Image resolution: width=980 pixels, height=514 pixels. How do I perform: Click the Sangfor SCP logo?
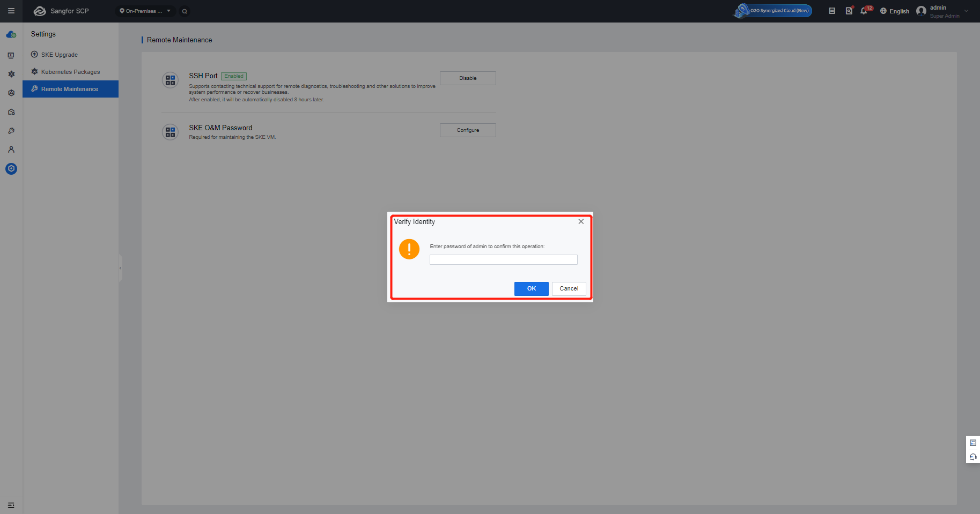(x=61, y=11)
